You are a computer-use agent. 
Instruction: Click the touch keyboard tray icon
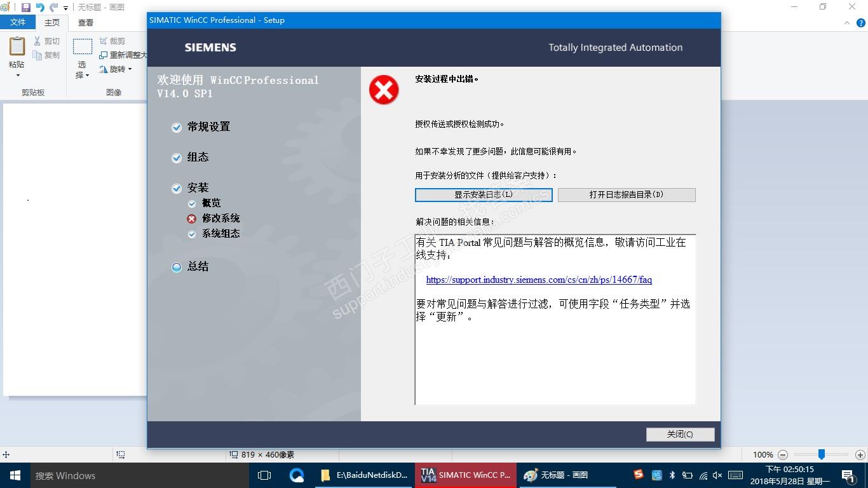pos(736,475)
